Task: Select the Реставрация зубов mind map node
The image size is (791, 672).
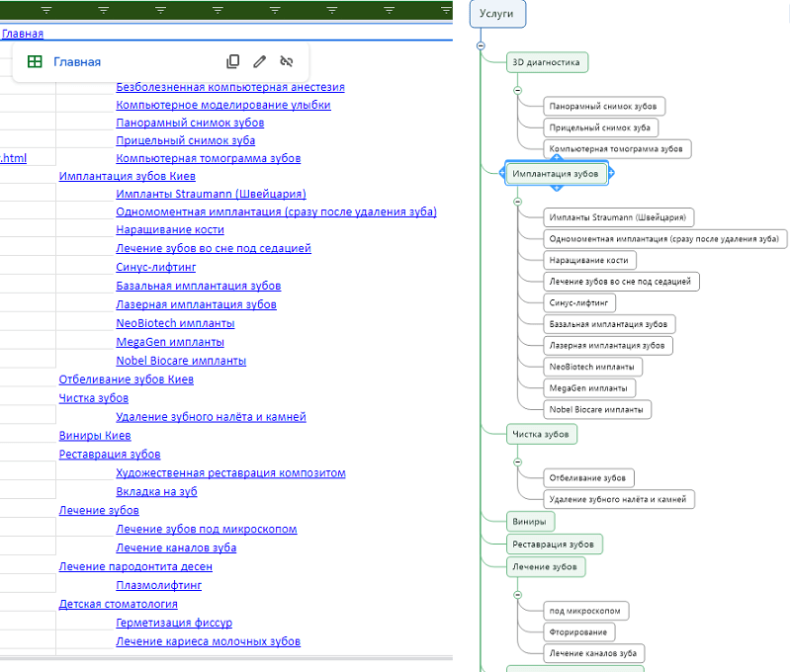Action: [x=554, y=545]
